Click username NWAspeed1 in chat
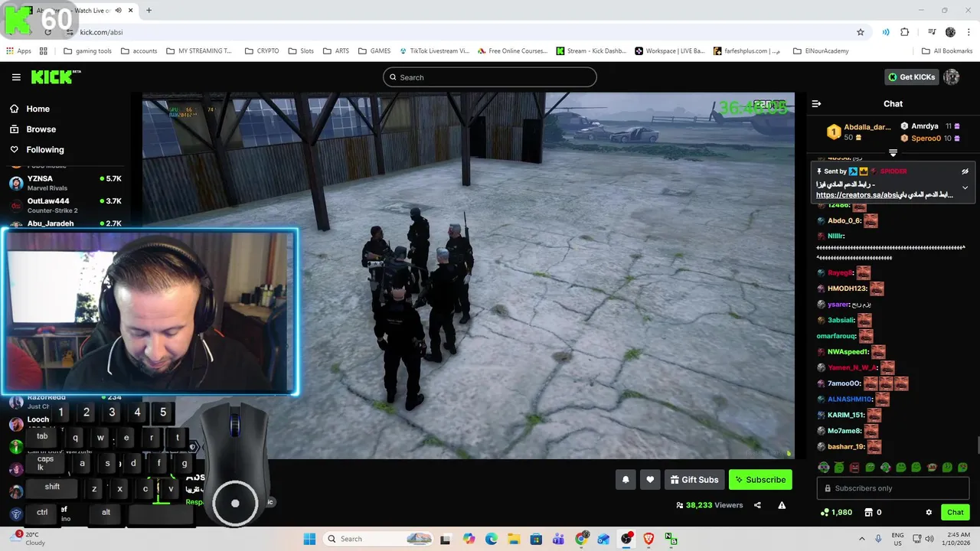The image size is (980, 551). click(848, 352)
